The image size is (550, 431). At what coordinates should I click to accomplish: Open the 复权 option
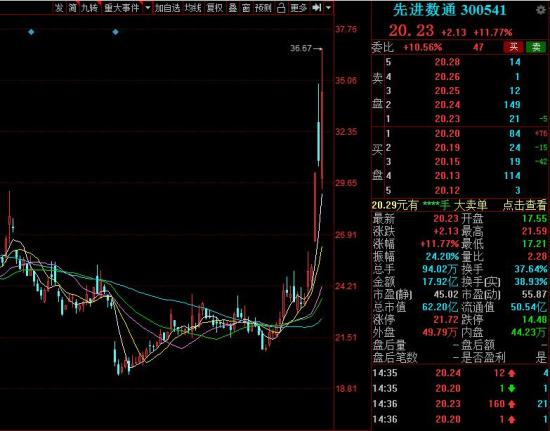pyautogui.click(x=215, y=8)
